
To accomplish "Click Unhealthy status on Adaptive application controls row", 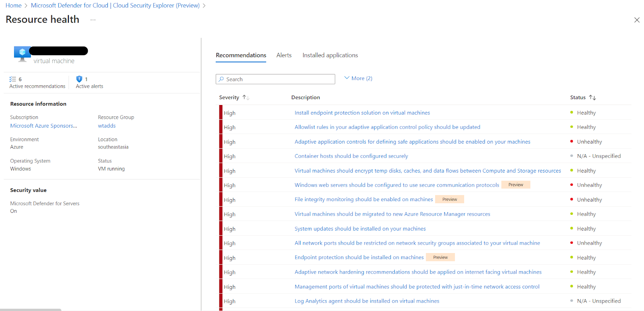I will [589, 142].
